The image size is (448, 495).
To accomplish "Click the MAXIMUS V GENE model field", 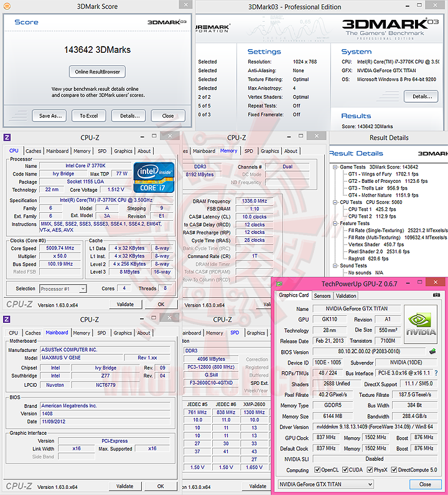I will 82,358.
